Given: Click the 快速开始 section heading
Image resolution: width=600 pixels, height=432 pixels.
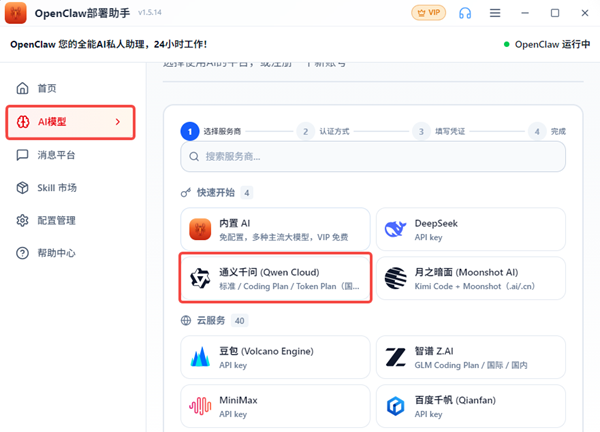Looking at the screenshot, I should pos(215,192).
